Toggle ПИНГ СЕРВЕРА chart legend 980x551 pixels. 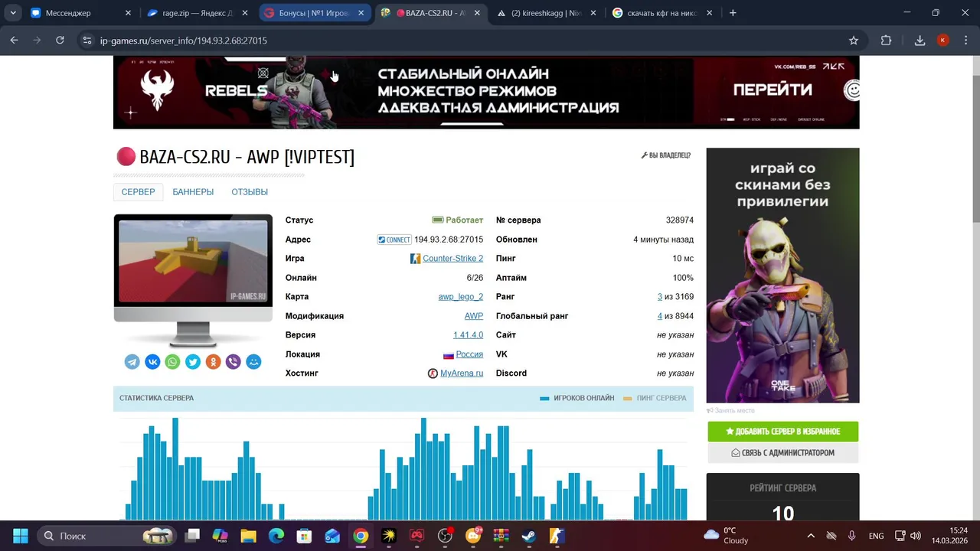tap(655, 398)
